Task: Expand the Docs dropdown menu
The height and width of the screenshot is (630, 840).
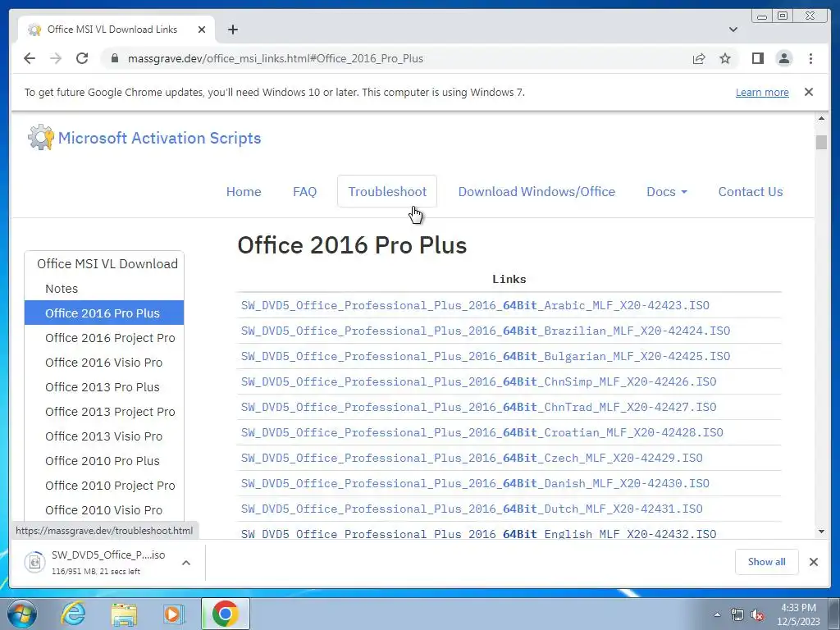Action: [666, 191]
